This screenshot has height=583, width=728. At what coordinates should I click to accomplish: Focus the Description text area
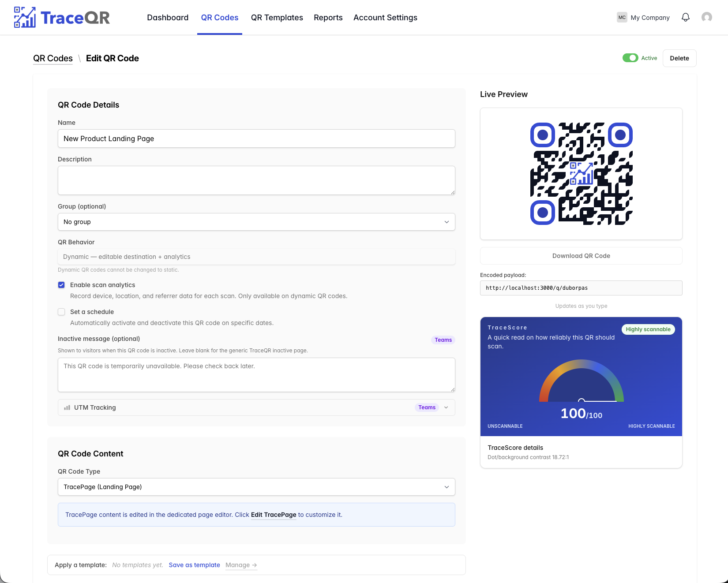[x=256, y=180]
